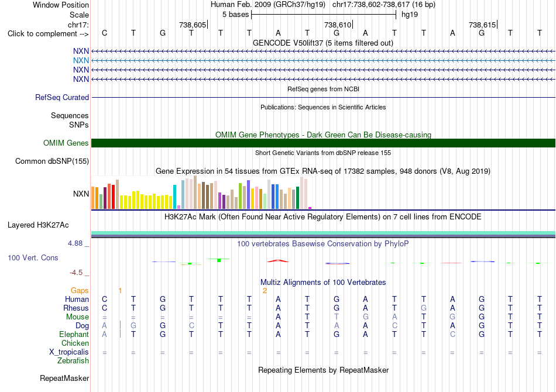Click the 738,605 position marker
Viewport: 556px width, 392px height.
(192, 25)
